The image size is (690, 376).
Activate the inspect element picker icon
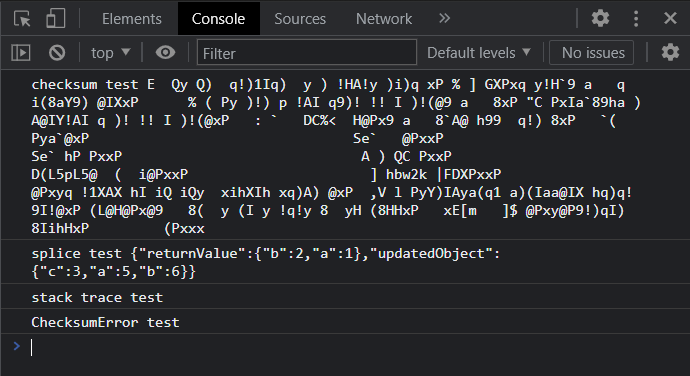pyautogui.click(x=22, y=19)
